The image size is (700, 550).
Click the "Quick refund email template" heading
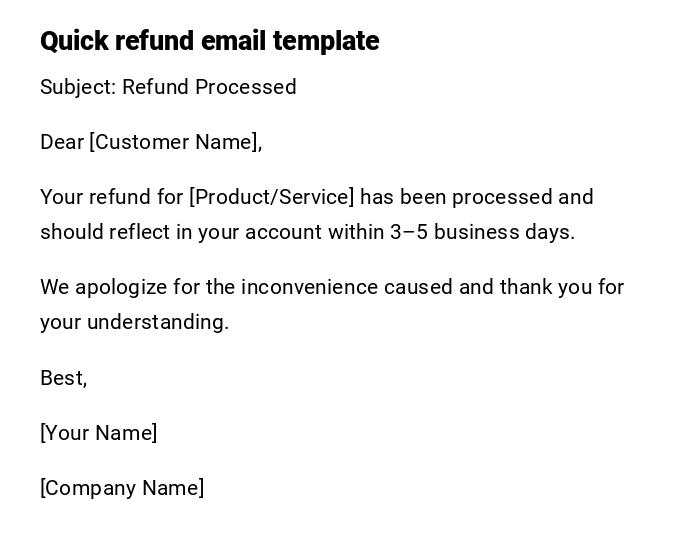click(x=209, y=41)
